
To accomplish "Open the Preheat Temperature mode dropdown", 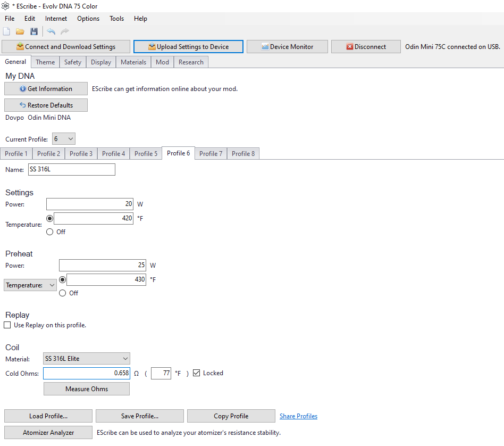I will click(30, 285).
